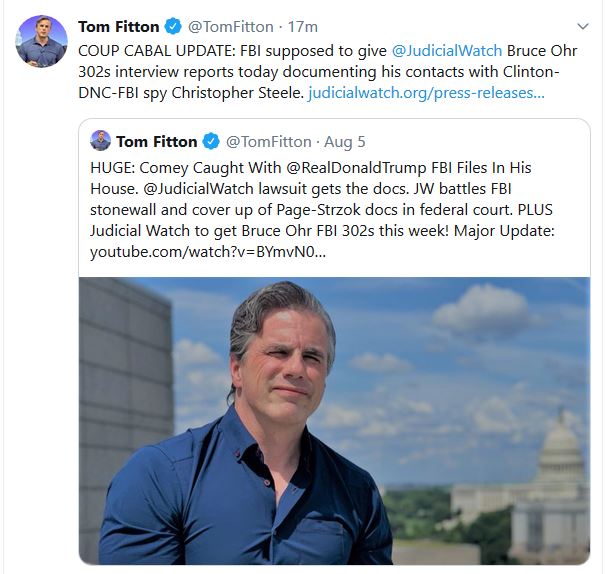Click the Tom Fitton name in the quoted tweet

click(157, 141)
